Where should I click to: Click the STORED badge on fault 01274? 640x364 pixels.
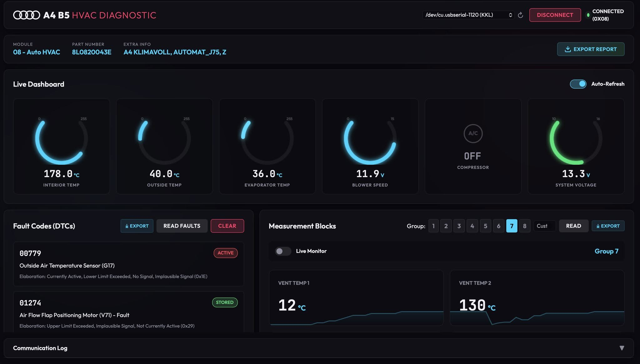click(x=225, y=303)
